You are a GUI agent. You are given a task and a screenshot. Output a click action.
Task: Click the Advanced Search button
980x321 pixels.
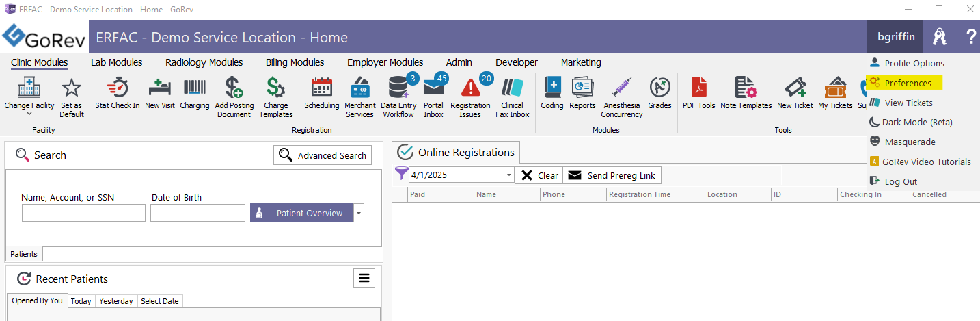(x=323, y=155)
